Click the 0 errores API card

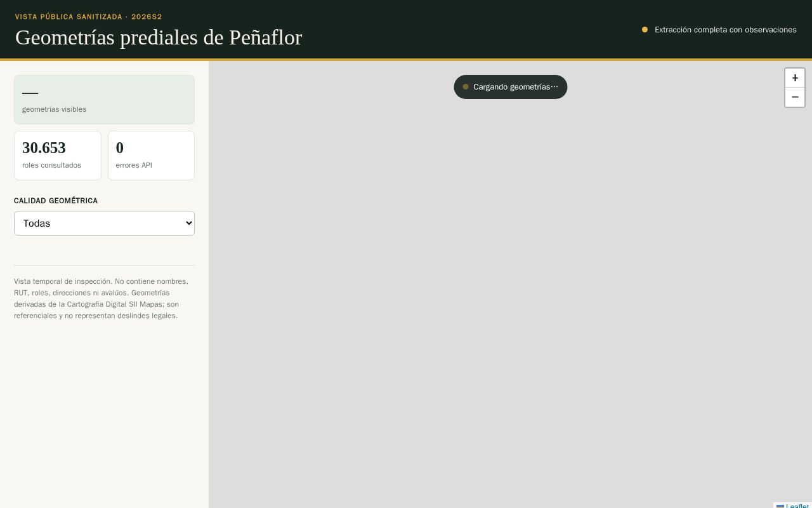151,156
